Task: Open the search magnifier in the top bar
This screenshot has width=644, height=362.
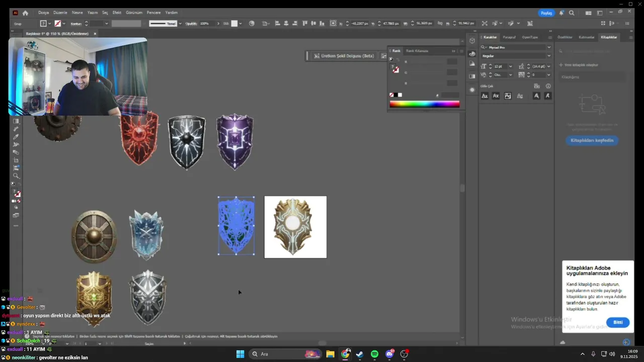Action: pyautogui.click(x=572, y=13)
